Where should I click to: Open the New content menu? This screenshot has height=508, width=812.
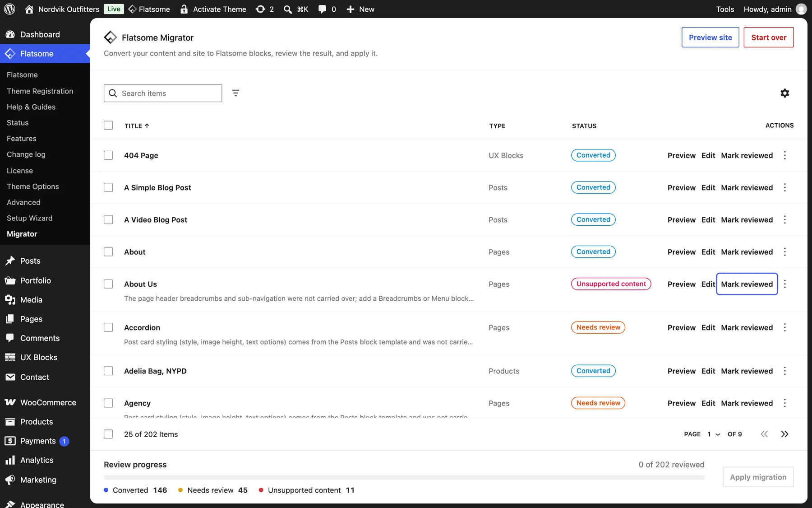[x=360, y=9]
